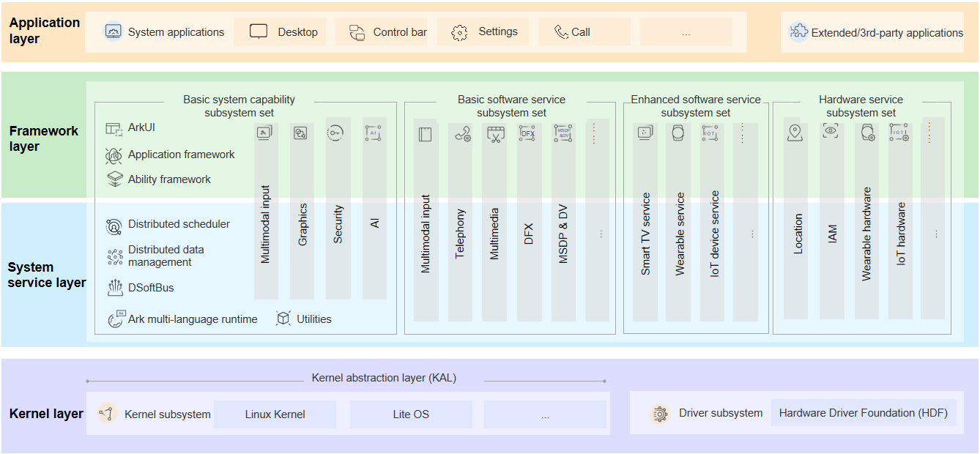The height and width of the screenshot is (454, 980).
Task: Click the Location pin icon
Action: point(795,133)
